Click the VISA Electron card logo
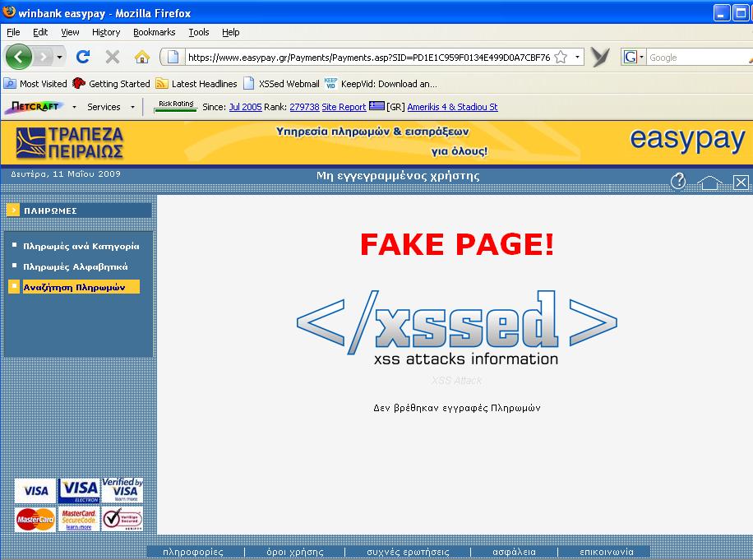 click(x=79, y=491)
